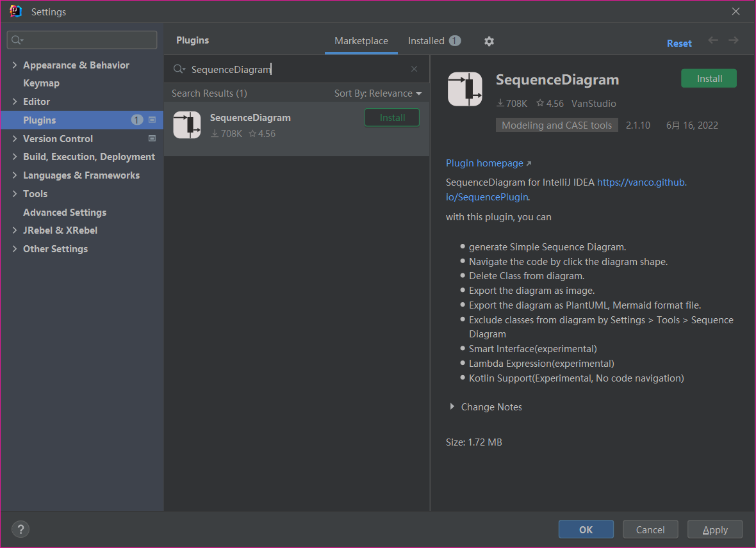Expand Languages & Frameworks node
Screen dimensions: 756x548
(x=15, y=175)
